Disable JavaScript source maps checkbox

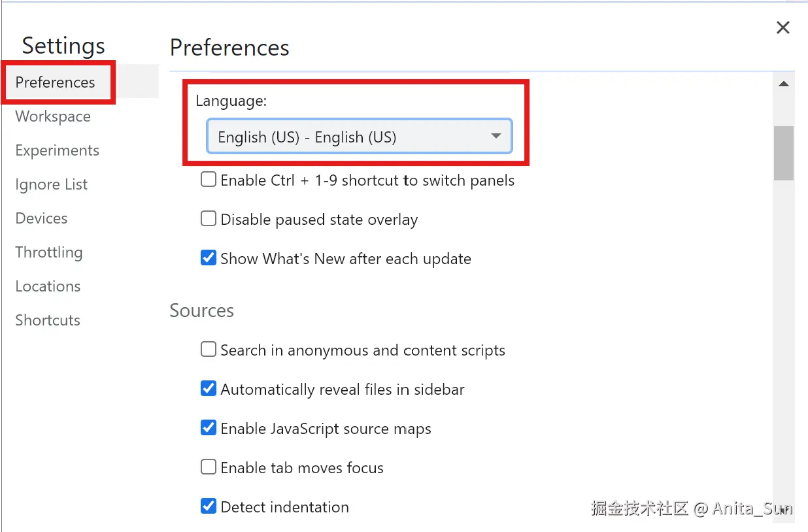coord(209,428)
